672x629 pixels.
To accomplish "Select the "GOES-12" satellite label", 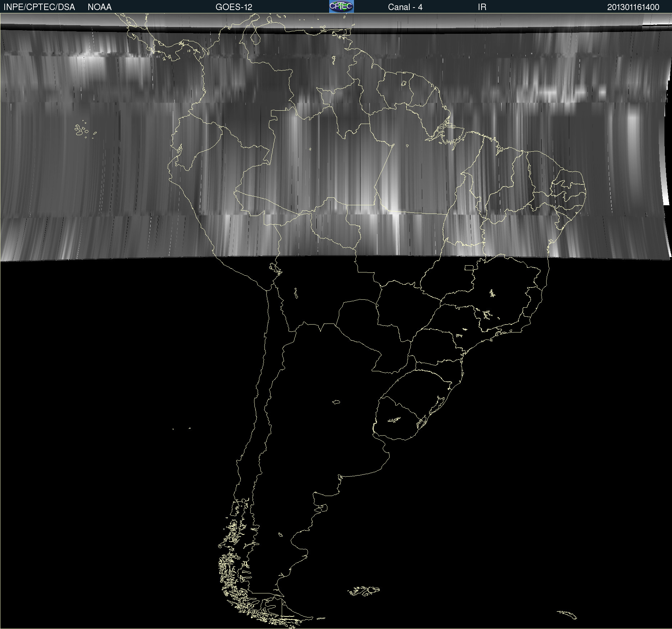I will click(234, 7).
